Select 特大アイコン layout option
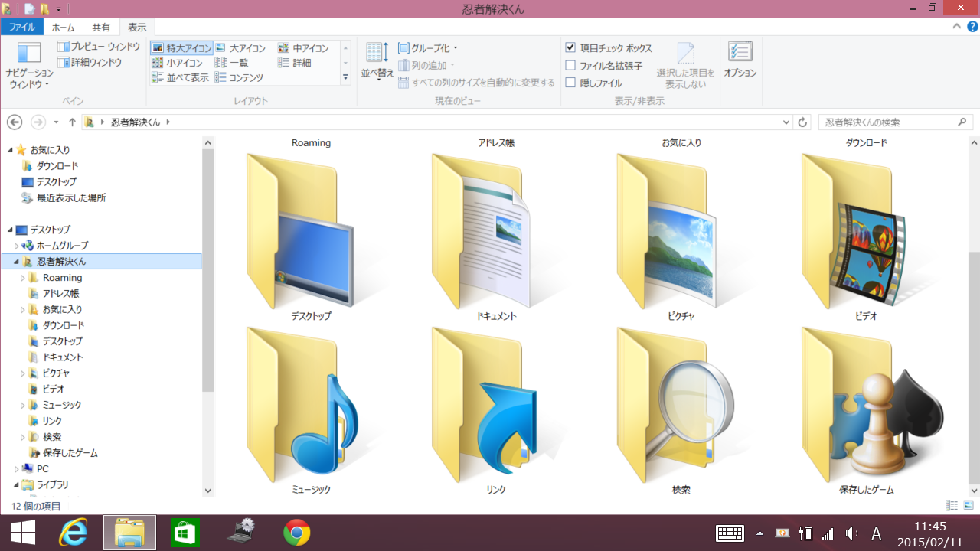Image resolution: width=980 pixels, height=551 pixels. pyautogui.click(x=181, y=48)
